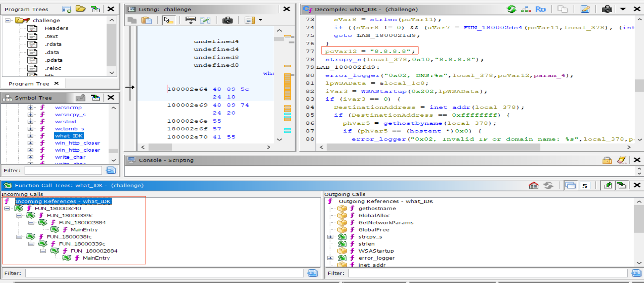Click error_logger call on line 80
This screenshot has width=644, height=283.
[352, 75]
